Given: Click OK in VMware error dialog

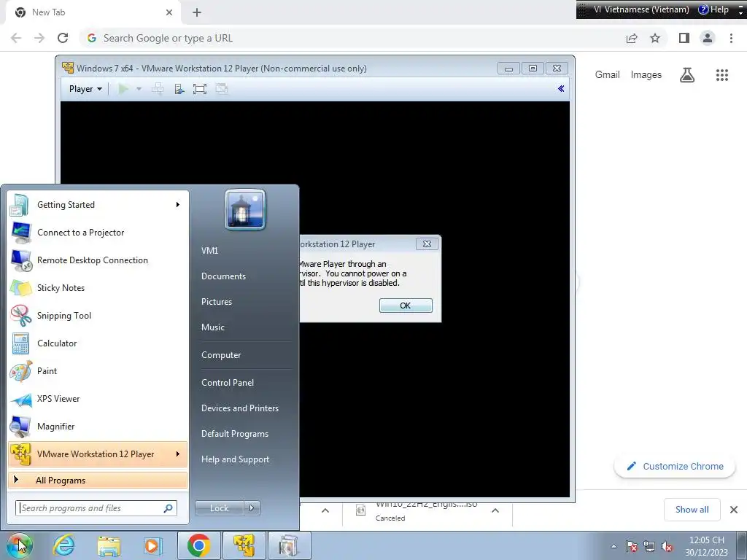Looking at the screenshot, I should click(x=406, y=306).
